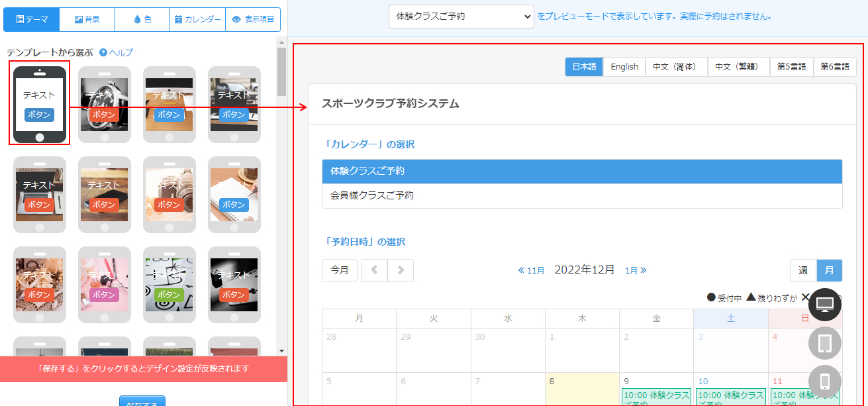The image size is (868, 406).
Task: Open the 色 (color) tab
Action: (142, 20)
